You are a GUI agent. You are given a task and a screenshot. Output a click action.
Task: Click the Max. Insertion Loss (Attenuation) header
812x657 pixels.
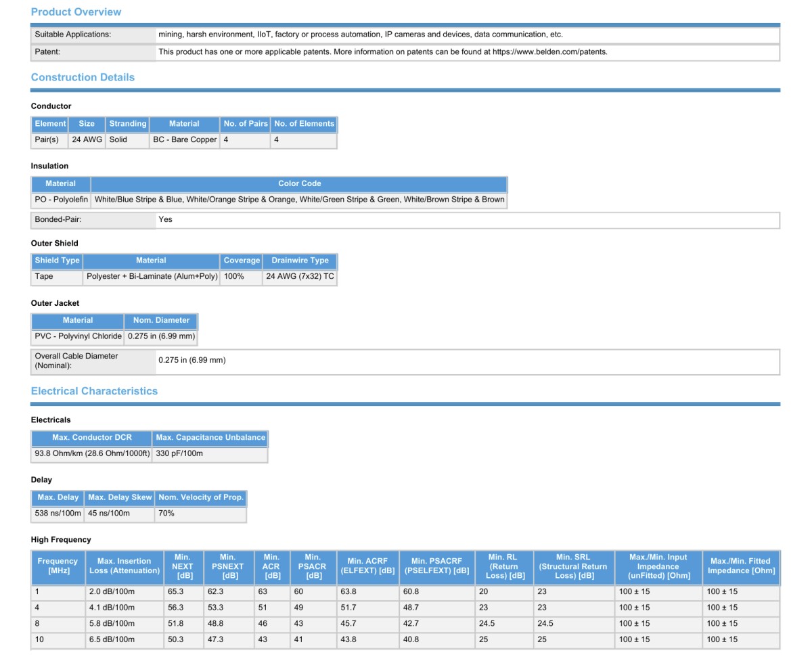pyautogui.click(x=125, y=566)
